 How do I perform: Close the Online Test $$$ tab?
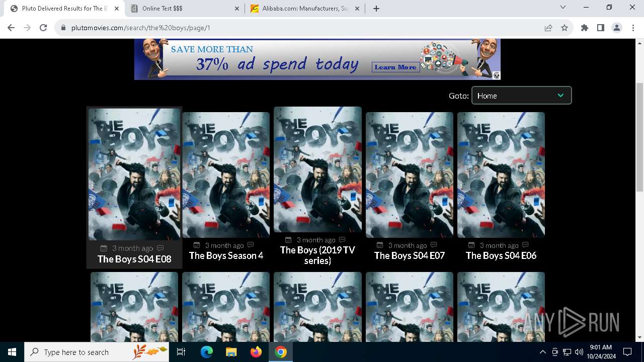[237, 8]
